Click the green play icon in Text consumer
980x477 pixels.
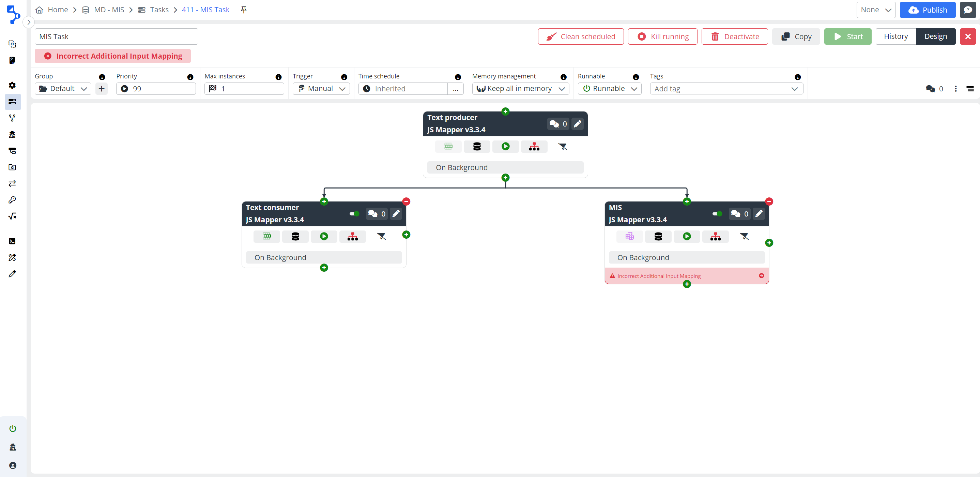(x=324, y=236)
